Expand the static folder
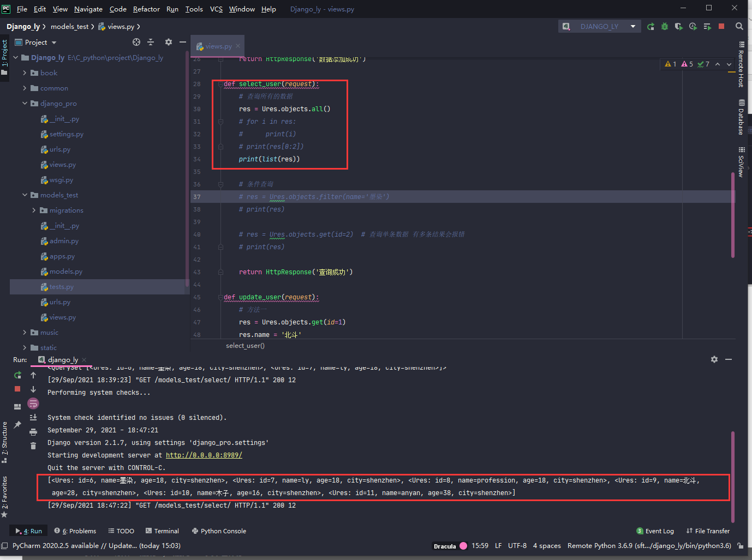 25,347
